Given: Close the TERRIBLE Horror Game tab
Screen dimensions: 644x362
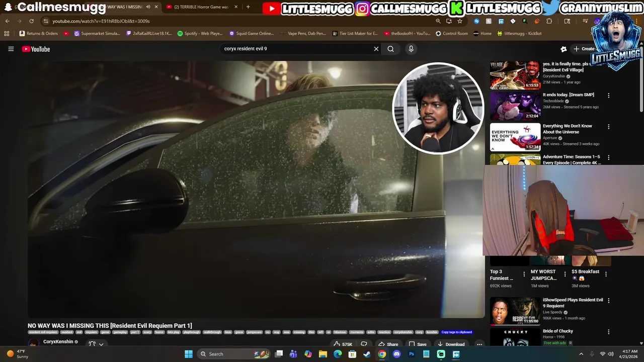Looking at the screenshot, I should point(236,7).
